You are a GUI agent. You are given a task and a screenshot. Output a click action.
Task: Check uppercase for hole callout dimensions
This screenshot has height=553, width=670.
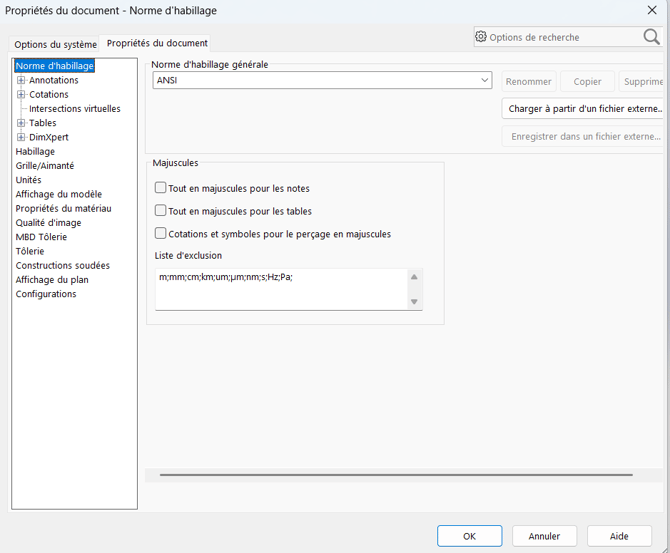tap(160, 233)
